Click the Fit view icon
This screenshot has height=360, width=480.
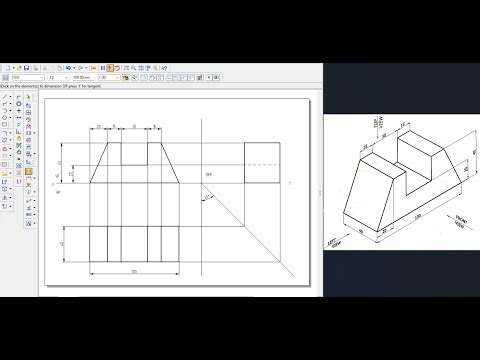[x=141, y=68]
